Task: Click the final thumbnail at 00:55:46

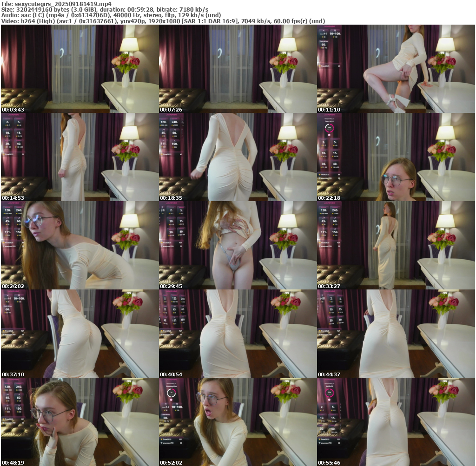Action: [396, 422]
